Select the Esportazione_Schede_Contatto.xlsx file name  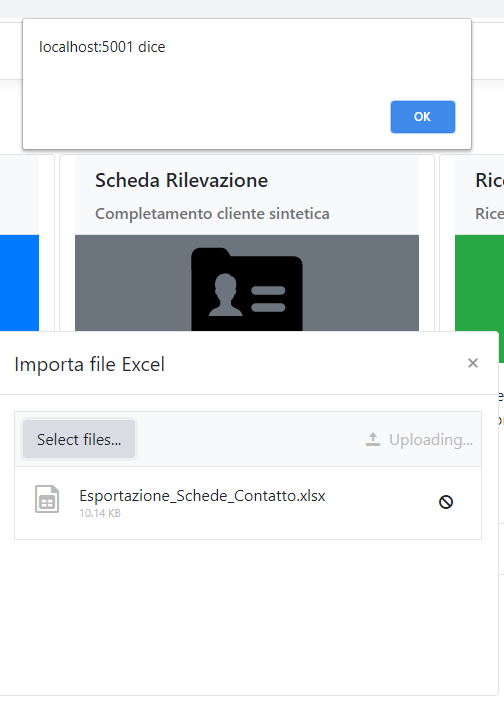click(x=202, y=496)
